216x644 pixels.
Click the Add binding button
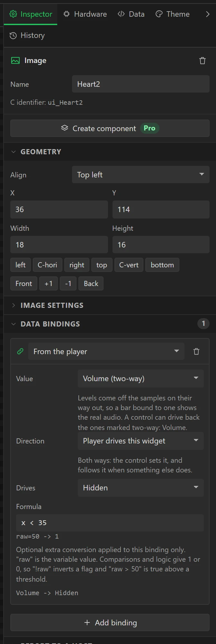click(110, 622)
